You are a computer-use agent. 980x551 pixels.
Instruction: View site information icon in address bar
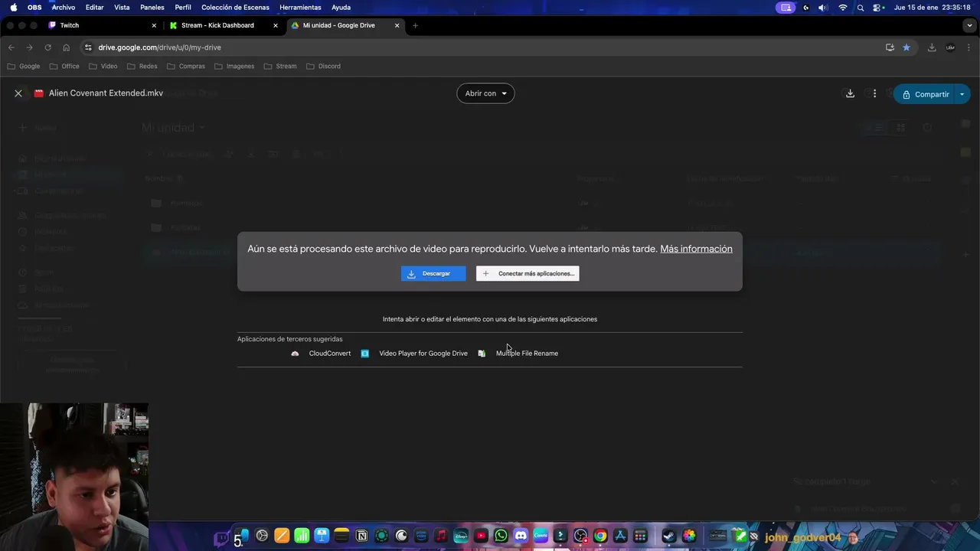tap(88, 47)
